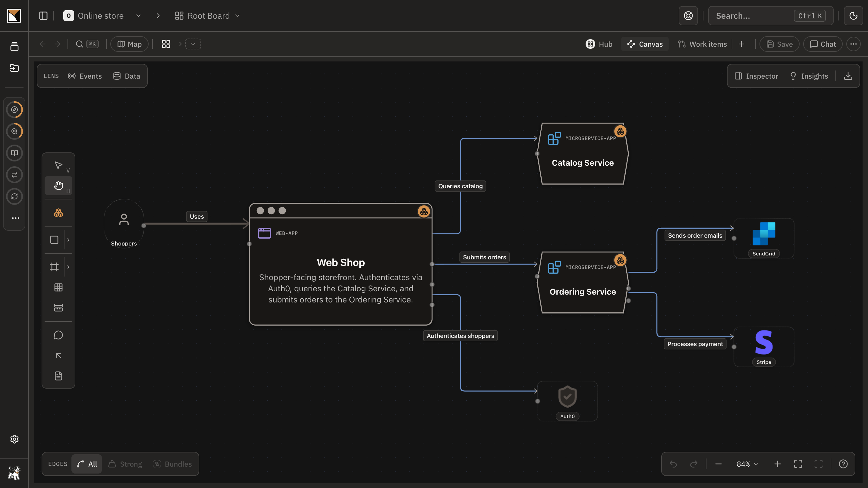This screenshot has width=868, height=488.
Task: Click the grid board icon in toolbar
Action: 166,44
